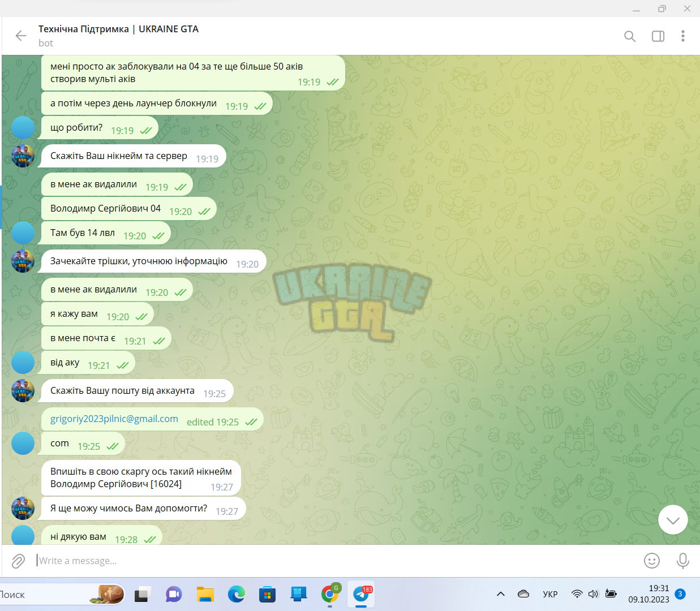
Task: Open the video chat app taskbar icon
Action: tap(174, 594)
